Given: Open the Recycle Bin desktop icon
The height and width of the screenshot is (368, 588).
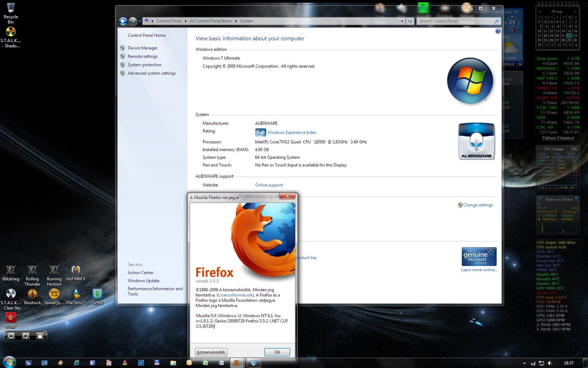Looking at the screenshot, I should (x=11, y=13).
